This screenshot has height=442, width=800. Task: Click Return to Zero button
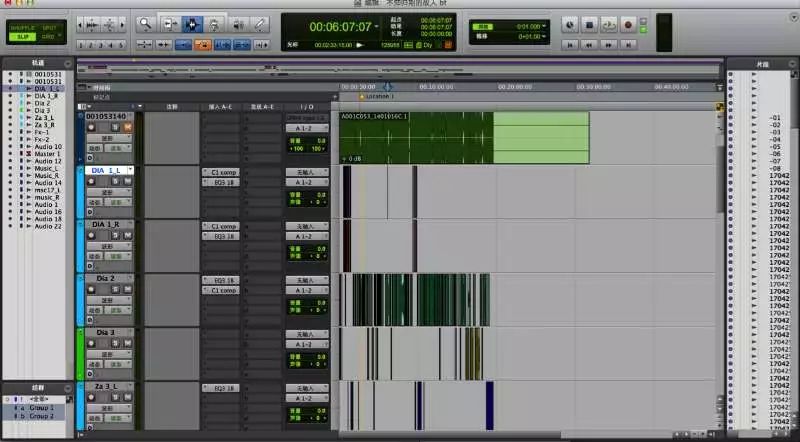pyautogui.click(x=570, y=45)
